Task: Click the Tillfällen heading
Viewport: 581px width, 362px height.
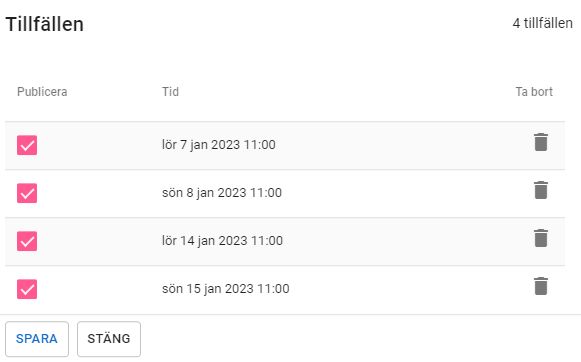Action: pos(44,24)
